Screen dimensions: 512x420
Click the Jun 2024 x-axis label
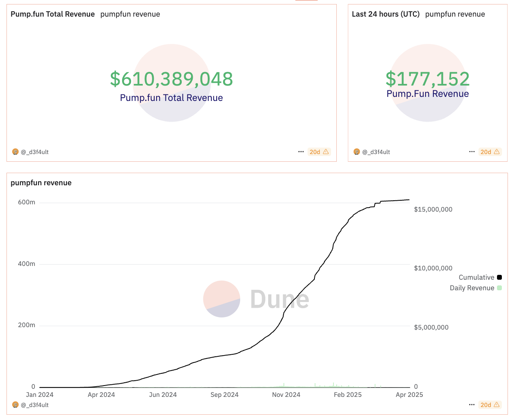(x=163, y=395)
